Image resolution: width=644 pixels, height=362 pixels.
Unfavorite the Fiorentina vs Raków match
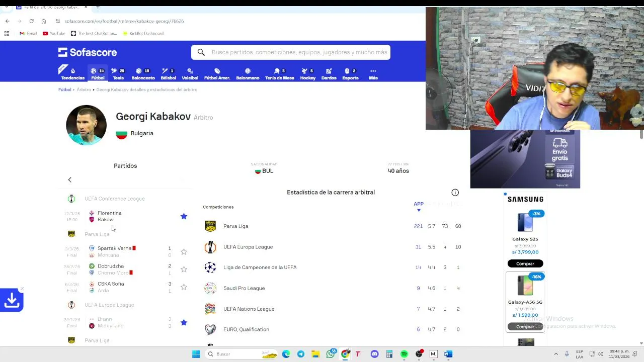[x=184, y=216]
